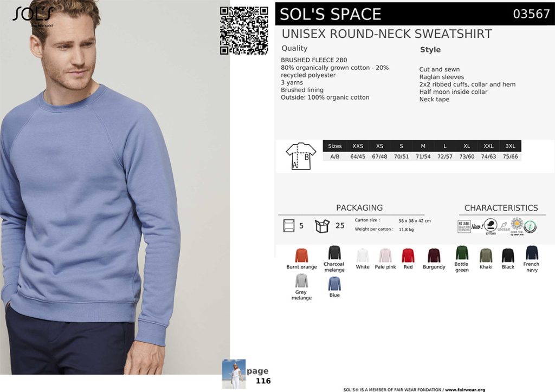Choose the Pale pink color swatch

click(385, 255)
